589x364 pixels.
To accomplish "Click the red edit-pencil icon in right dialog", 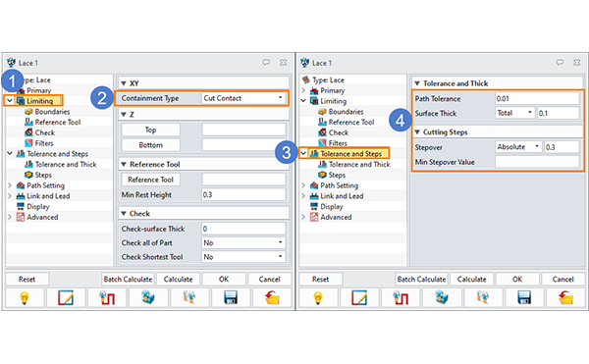I will click(359, 298).
